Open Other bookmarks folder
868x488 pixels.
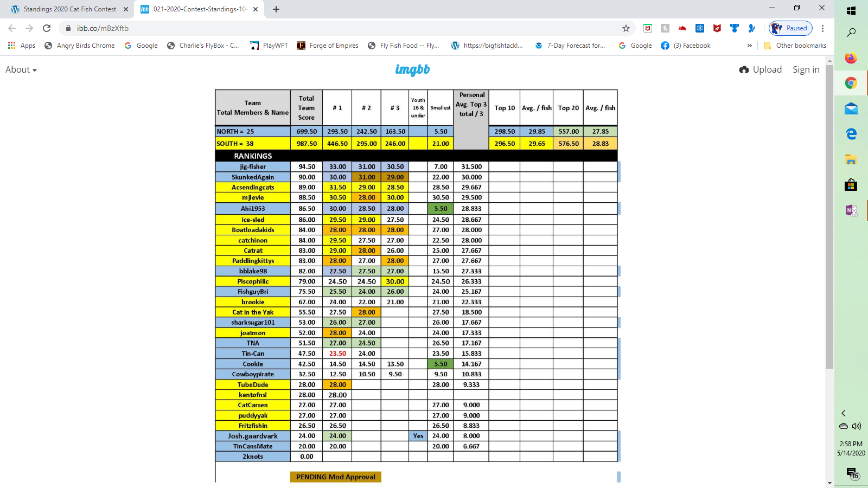pyautogui.click(x=795, y=46)
